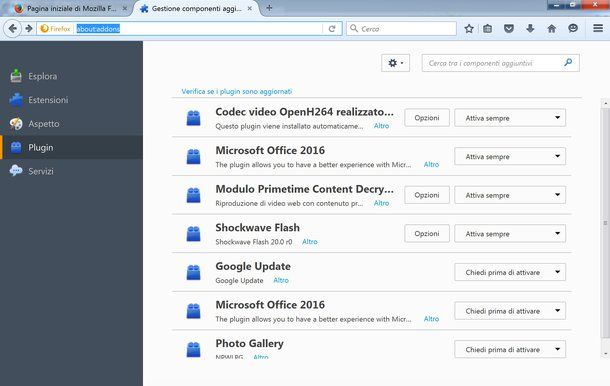
Task: Click Verifica se i plugin sono aggiornati
Action: coord(237,91)
